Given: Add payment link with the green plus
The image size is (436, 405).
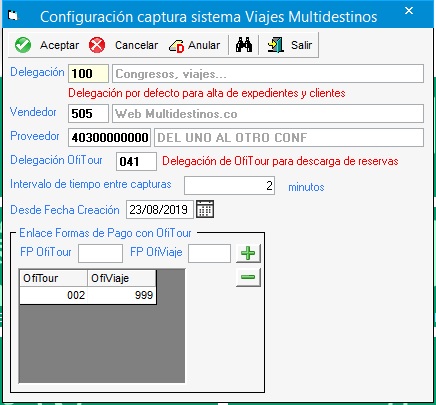Looking at the screenshot, I should (x=248, y=253).
